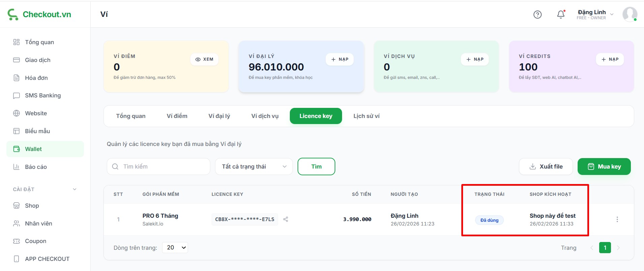This screenshot has width=644, height=271.
Task: Go to Website in the sidebar
Action: coord(36,113)
